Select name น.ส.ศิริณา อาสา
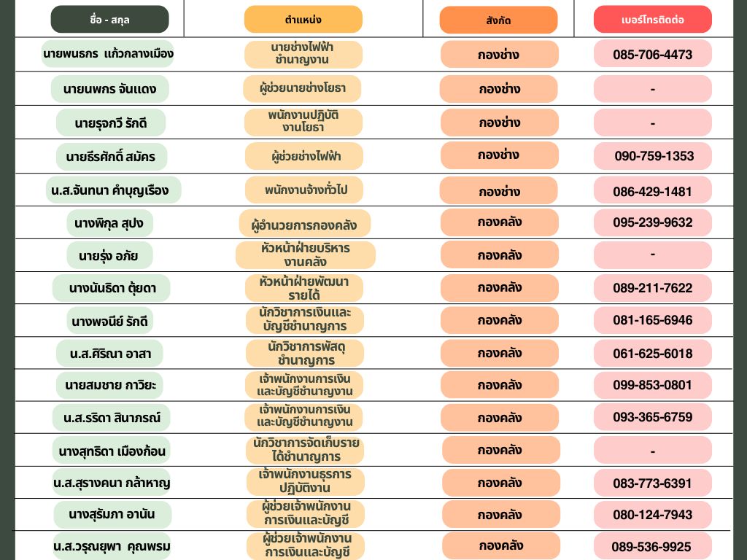This screenshot has width=747, height=560. (x=110, y=354)
